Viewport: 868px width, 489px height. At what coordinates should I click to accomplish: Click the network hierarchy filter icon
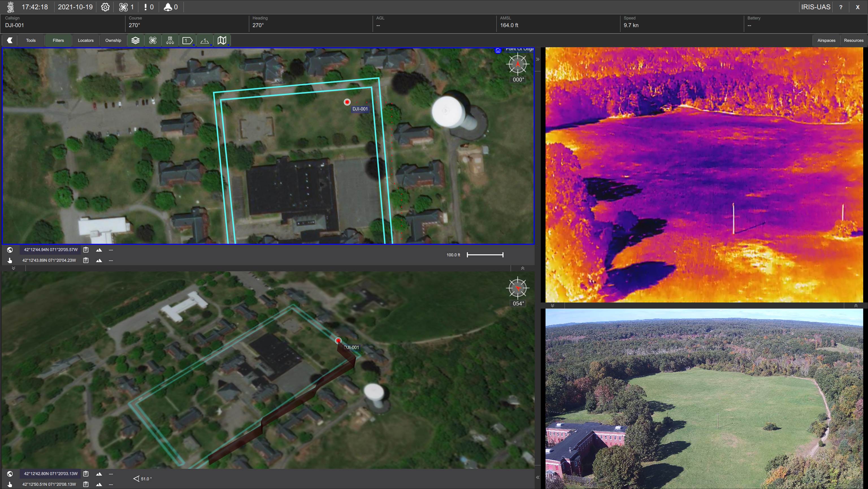[x=170, y=40]
